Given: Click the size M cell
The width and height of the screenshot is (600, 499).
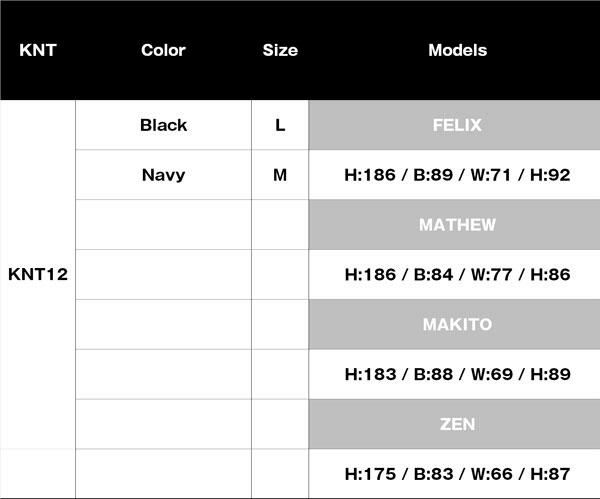Looking at the screenshot, I should pyautogui.click(x=280, y=175).
